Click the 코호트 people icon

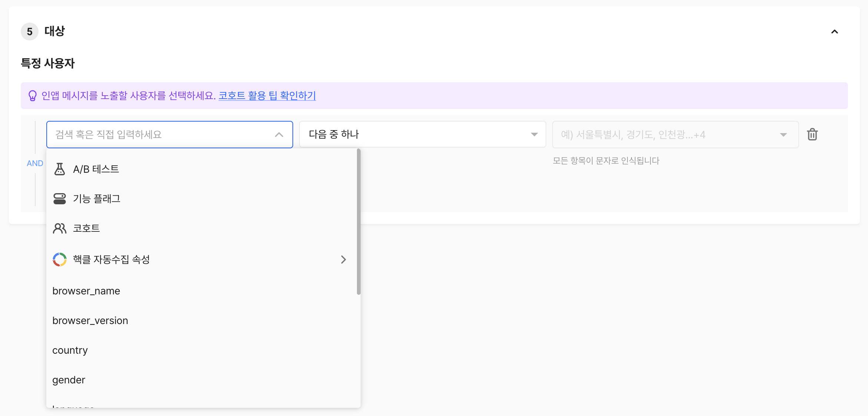coord(60,228)
